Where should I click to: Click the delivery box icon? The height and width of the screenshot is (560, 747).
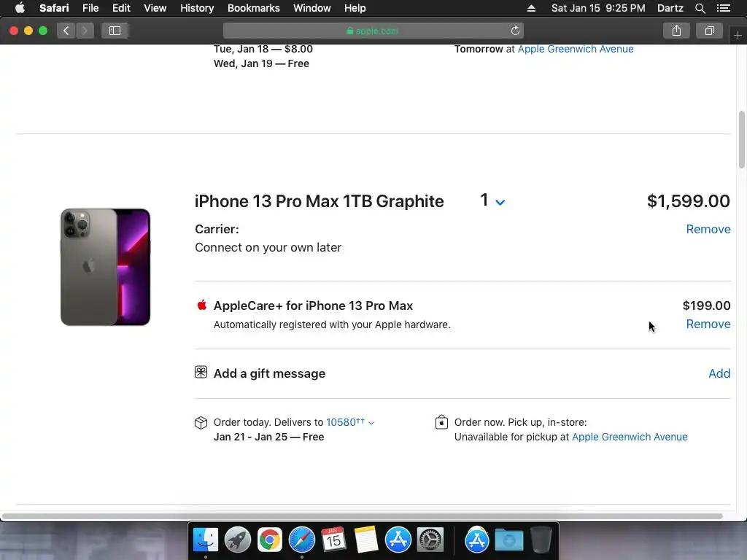coord(201,423)
